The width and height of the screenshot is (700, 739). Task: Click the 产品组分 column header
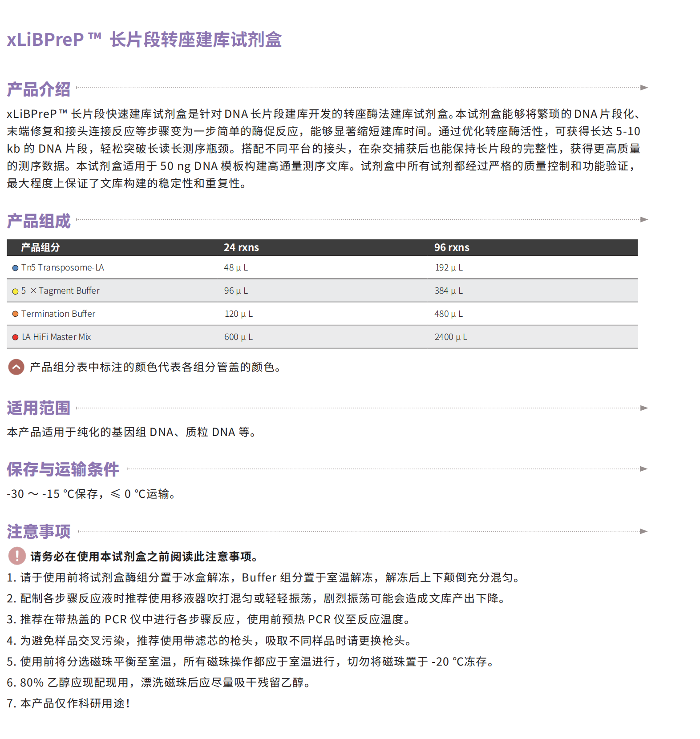coord(40,247)
